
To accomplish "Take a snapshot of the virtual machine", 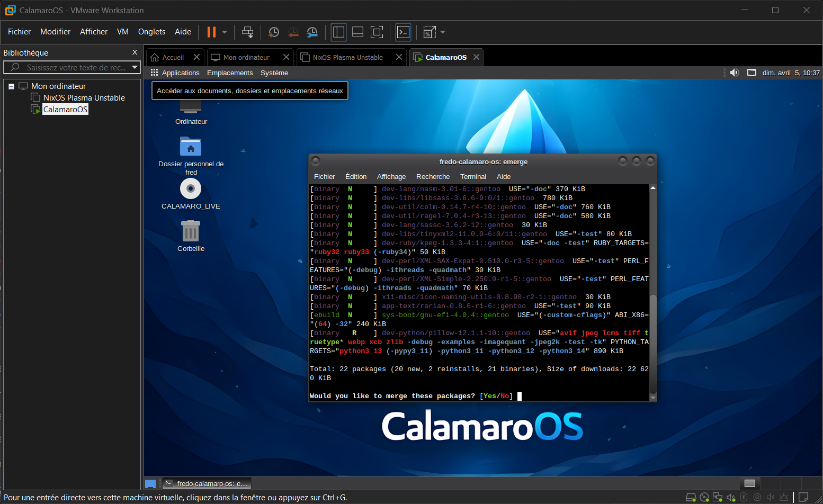I will click(x=274, y=32).
